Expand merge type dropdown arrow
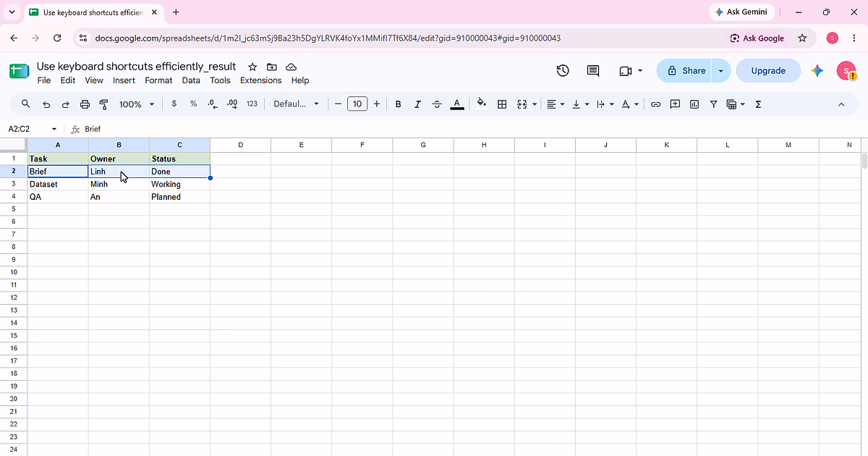Screen dimensions: 868x456 535,104
